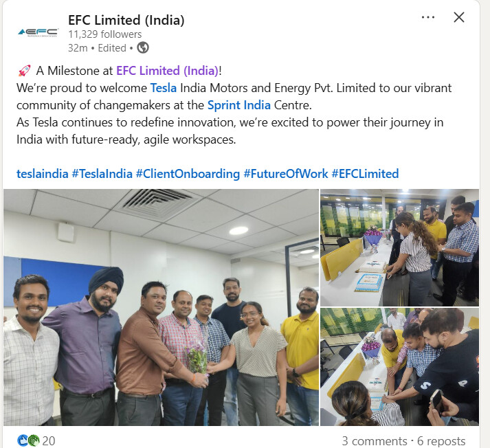490x448 pixels.
Task: Click the teslaindia hashtag link
Action: pyautogui.click(x=42, y=174)
